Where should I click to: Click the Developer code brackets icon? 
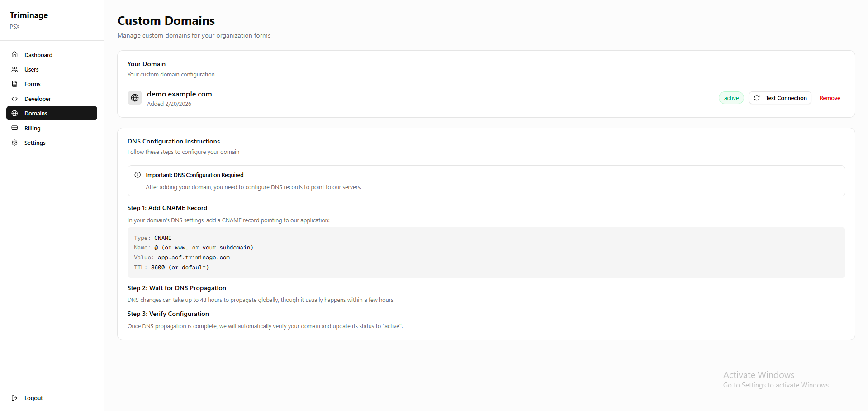(x=14, y=99)
